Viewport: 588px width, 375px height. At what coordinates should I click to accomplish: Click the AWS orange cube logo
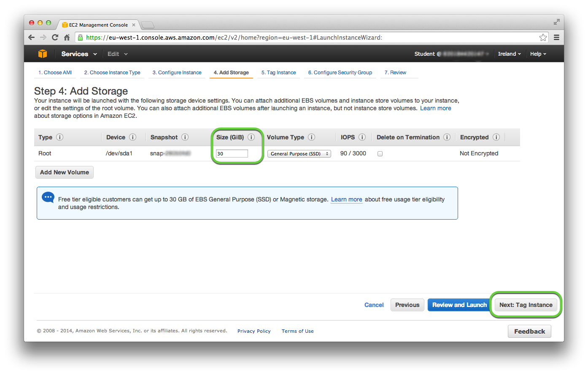[x=43, y=54]
